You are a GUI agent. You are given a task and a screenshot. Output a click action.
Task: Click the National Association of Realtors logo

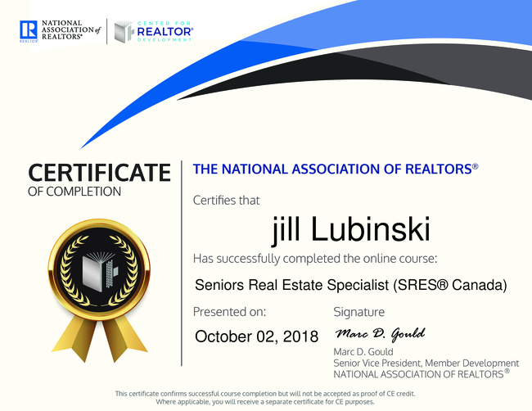tap(60, 31)
